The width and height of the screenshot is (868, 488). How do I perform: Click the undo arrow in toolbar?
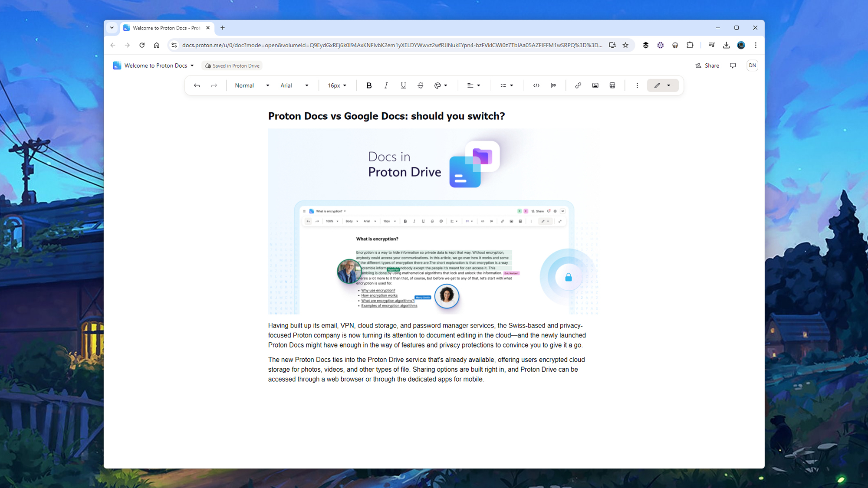pos(197,85)
